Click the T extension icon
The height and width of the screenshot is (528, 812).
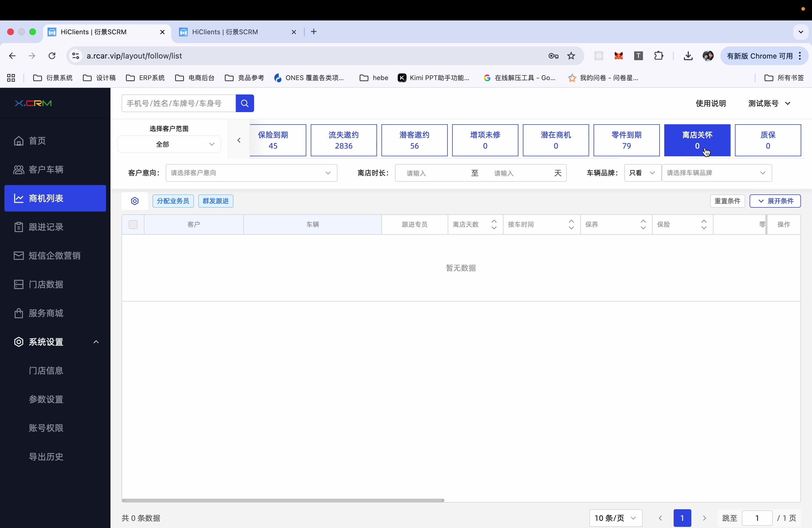(638, 56)
